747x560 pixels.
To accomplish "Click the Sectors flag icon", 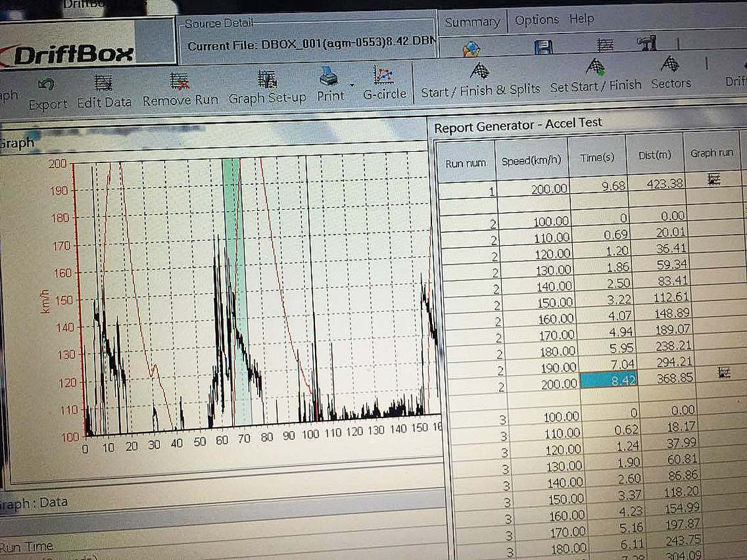I will click(670, 64).
